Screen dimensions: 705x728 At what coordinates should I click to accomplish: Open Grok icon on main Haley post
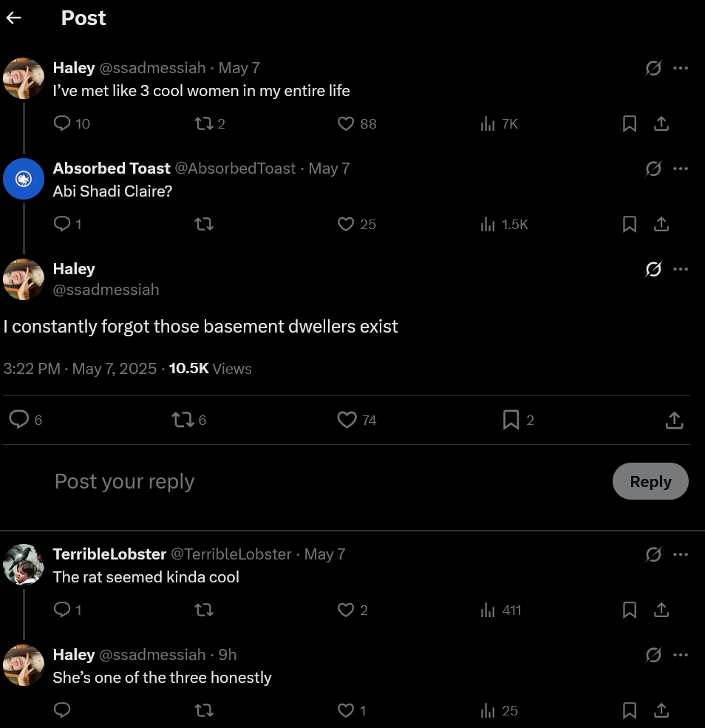(653, 269)
